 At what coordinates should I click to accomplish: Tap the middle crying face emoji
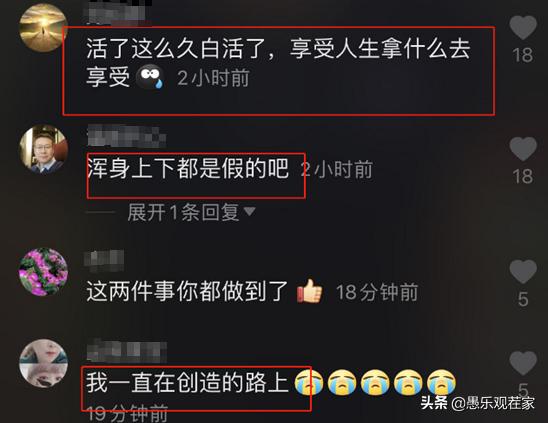(375, 382)
